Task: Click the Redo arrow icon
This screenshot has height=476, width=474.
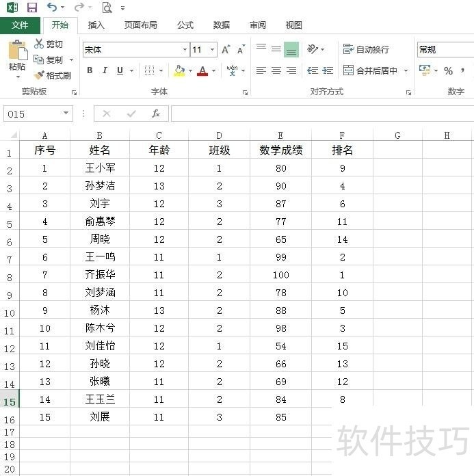Action: [x=79, y=7]
